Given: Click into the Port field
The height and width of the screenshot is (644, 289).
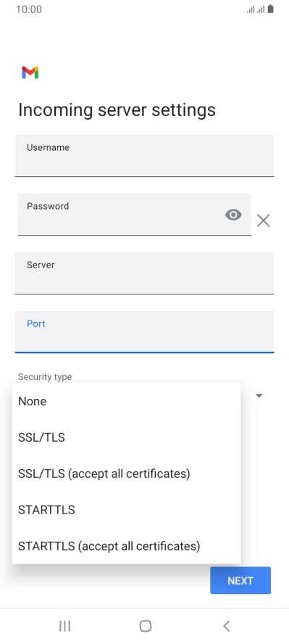Looking at the screenshot, I should click(x=144, y=332).
